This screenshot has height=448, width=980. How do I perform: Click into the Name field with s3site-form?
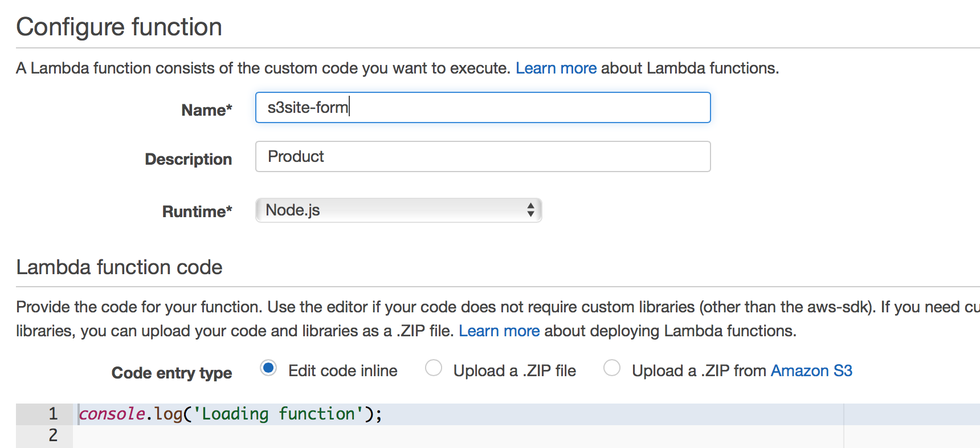[482, 107]
